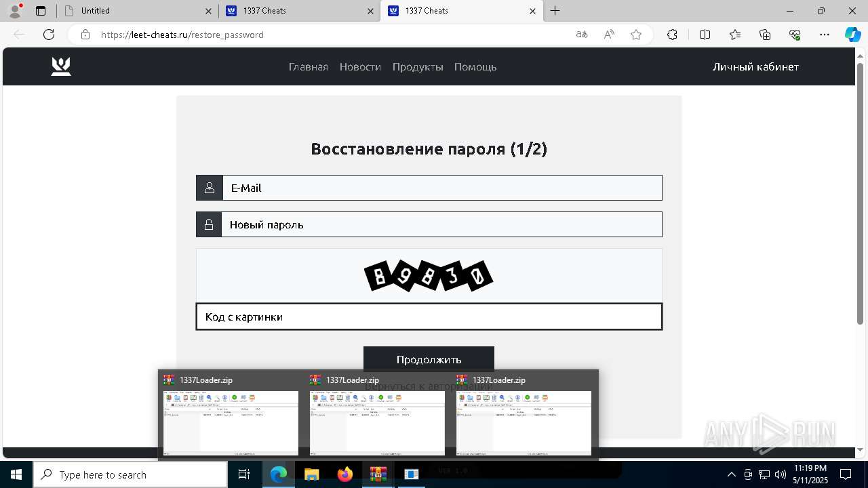Viewport: 868px width, 488px height.
Task: Open the Продукты menu item
Action: [418, 67]
